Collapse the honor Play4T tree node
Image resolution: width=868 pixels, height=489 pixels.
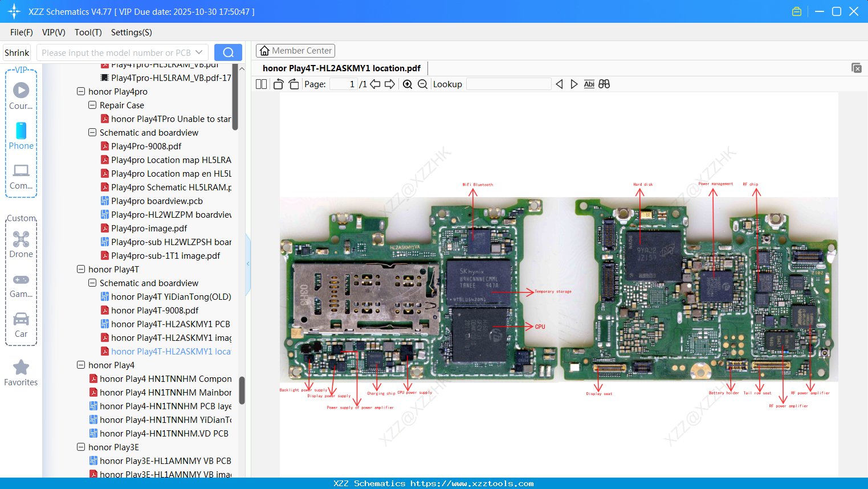pyautogui.click(x=81, y=269)
